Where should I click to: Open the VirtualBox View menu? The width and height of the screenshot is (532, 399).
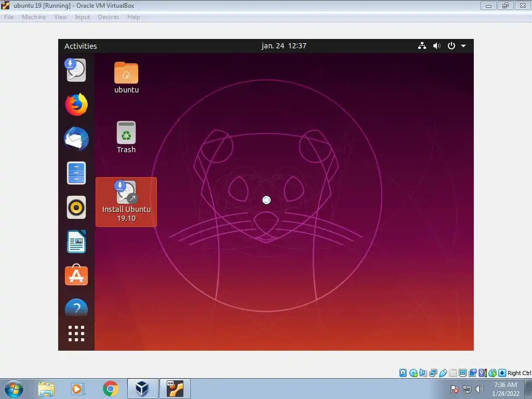60,17
